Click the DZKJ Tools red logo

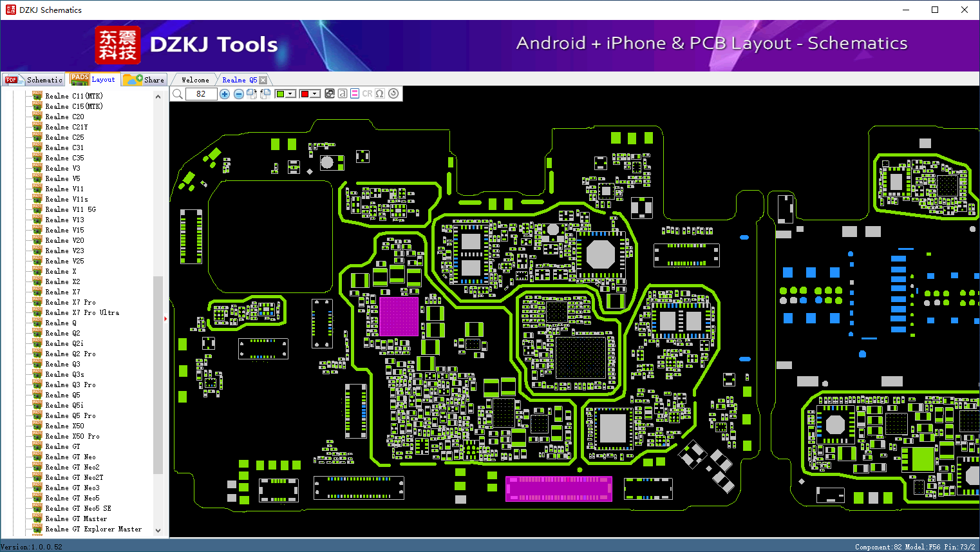(118, 45)
